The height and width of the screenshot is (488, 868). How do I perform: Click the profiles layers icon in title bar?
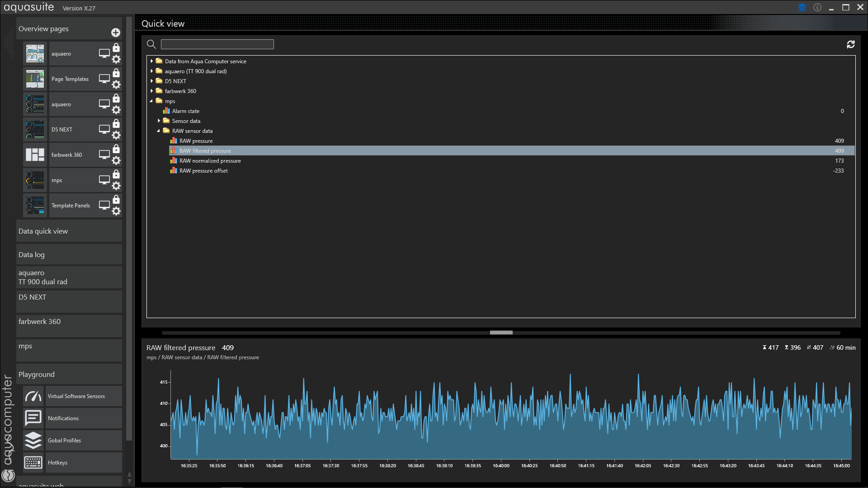[802, 8]
